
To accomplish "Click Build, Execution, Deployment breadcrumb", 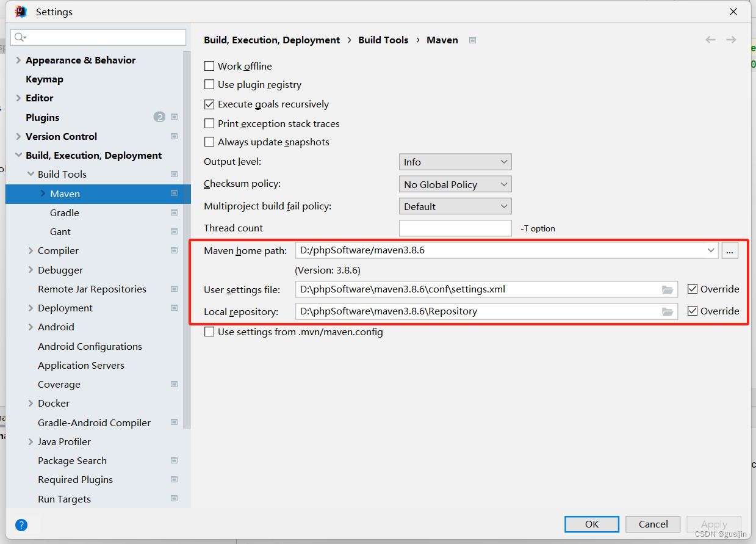I will [x=272, y=40].
